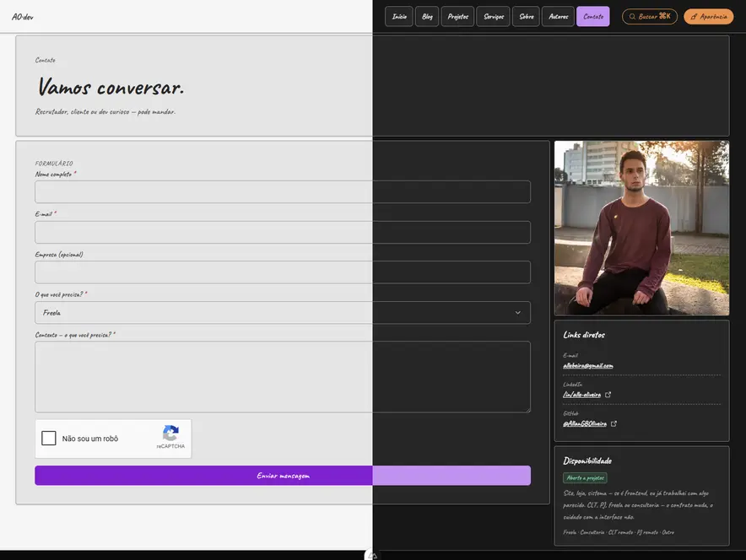Click the profile photo thumbnail
Screen dimensions: 746x560
[x=641, y=229]
